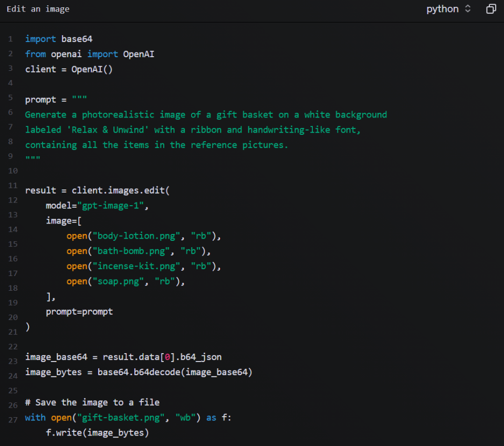Click "labeled 'Relax & Unwind'" line
This screenshot has width=504, height=446.
tap(193, 130)
